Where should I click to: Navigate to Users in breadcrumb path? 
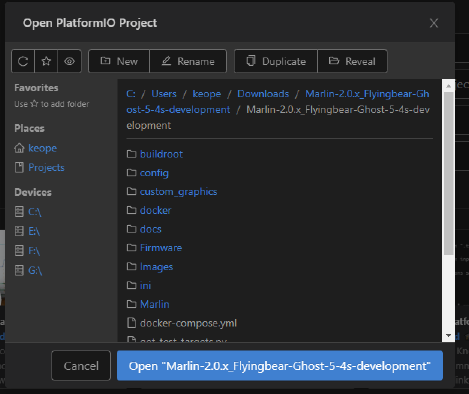point(164,94)
